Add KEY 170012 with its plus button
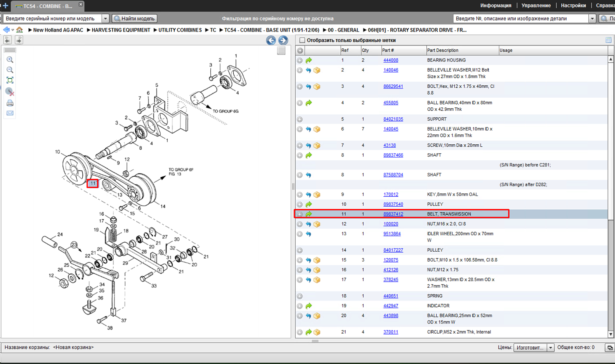This screenshot has height=364, width=615. click(300, 195)
